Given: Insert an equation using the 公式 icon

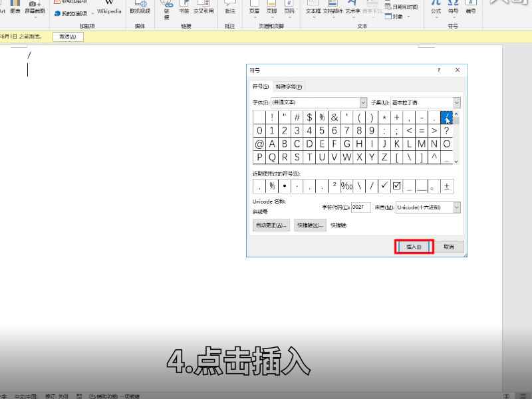Looking at the screenshot, I should 436,9.
